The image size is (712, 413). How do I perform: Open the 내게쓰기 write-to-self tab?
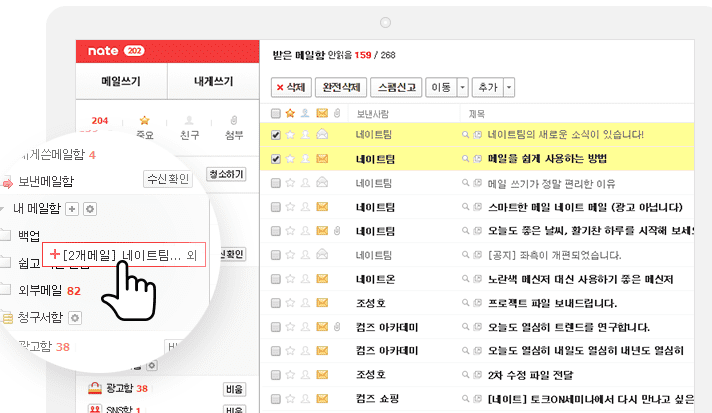213,81
